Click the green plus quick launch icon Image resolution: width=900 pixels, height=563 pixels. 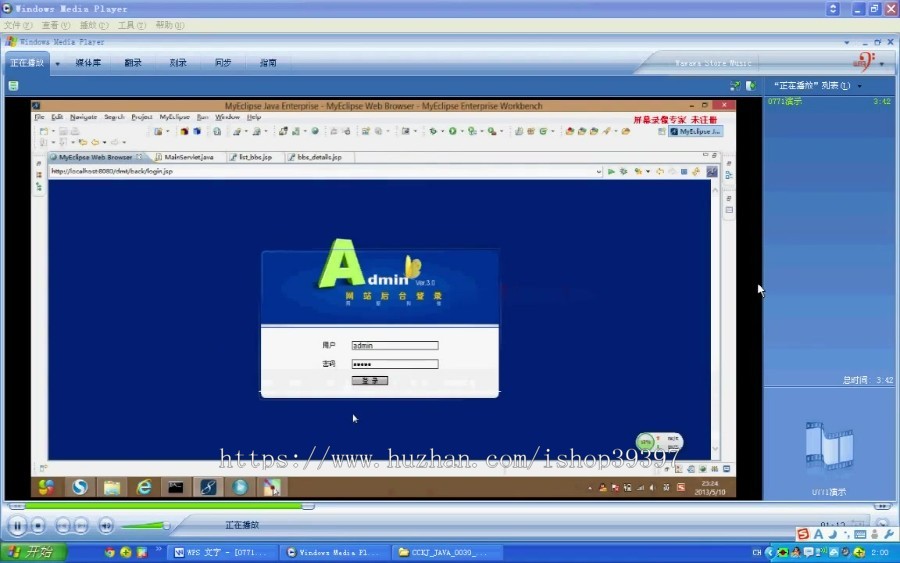[125, 552]
